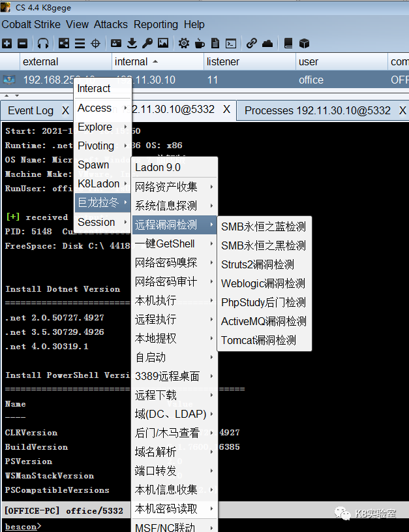This screenshot has height=532, width=409.
Task: Sort by listener column header
Action: [250, 62]
